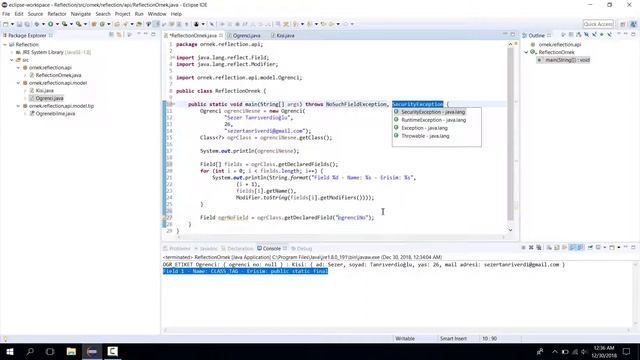The width and height of the screenshot is (640, 360).
Task: Click the Quick Access search field
Action: coord(598,24)
